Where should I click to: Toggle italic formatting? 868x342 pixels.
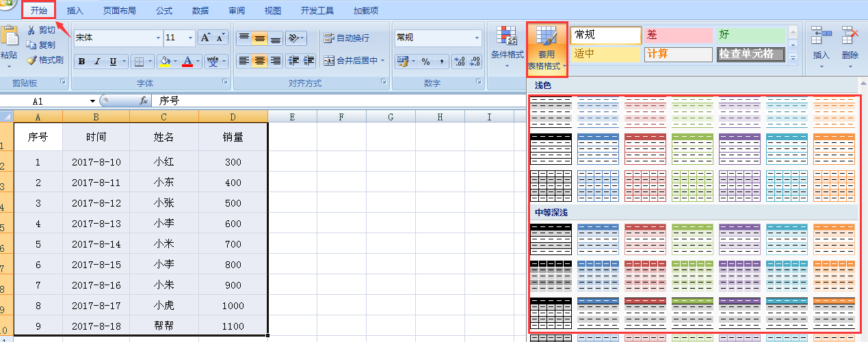click(x=98, y=62)
